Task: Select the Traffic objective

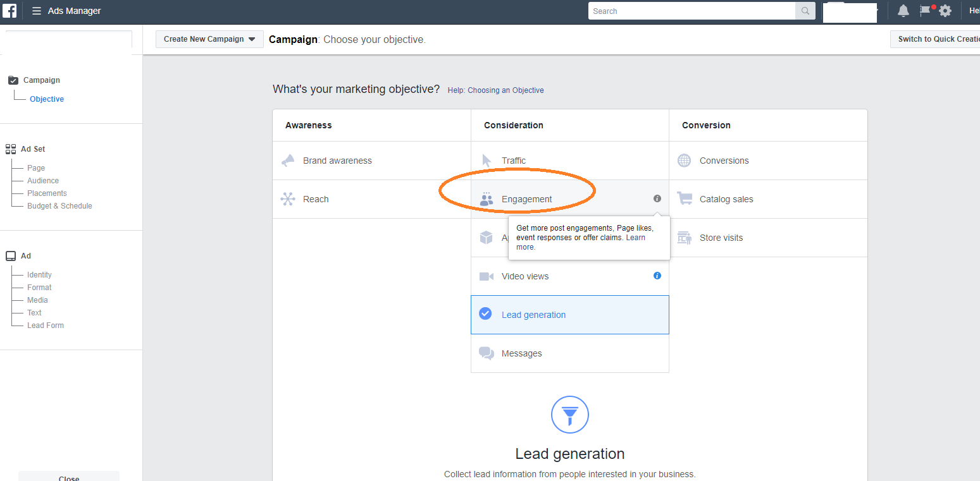Action: click(x=570, y=161)
